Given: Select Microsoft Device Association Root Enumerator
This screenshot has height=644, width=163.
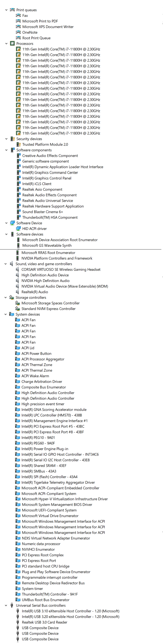Looking at the screenshot, I should (60, 240).
